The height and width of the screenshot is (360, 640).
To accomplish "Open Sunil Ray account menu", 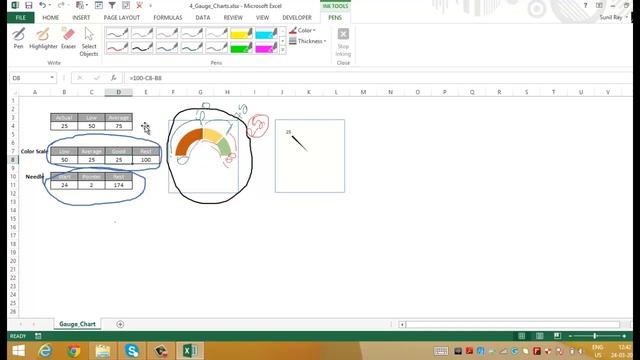I will (x=613, y=18).
